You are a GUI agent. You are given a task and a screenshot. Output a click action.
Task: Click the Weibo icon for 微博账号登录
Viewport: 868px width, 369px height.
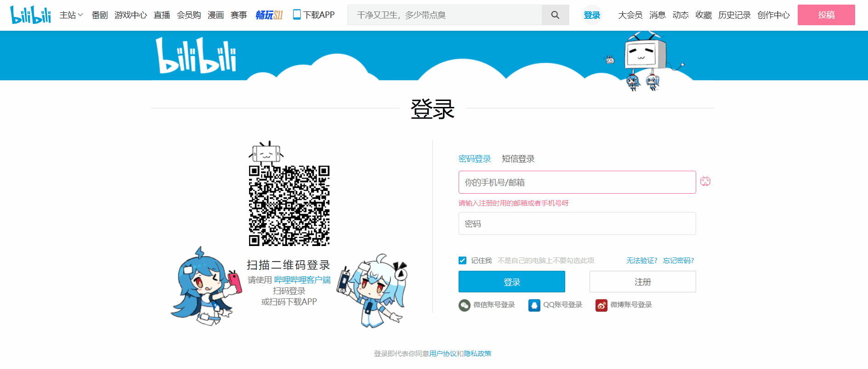601,305
